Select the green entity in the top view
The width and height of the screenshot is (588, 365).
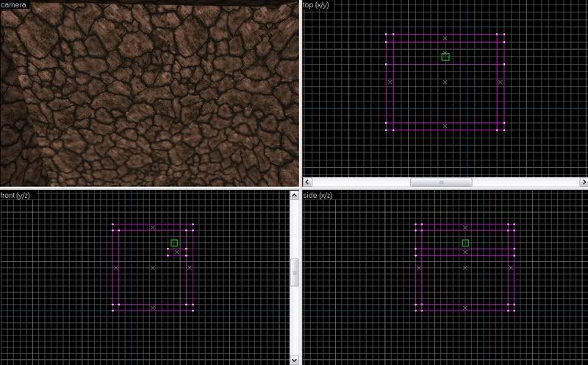click(445, 57)
